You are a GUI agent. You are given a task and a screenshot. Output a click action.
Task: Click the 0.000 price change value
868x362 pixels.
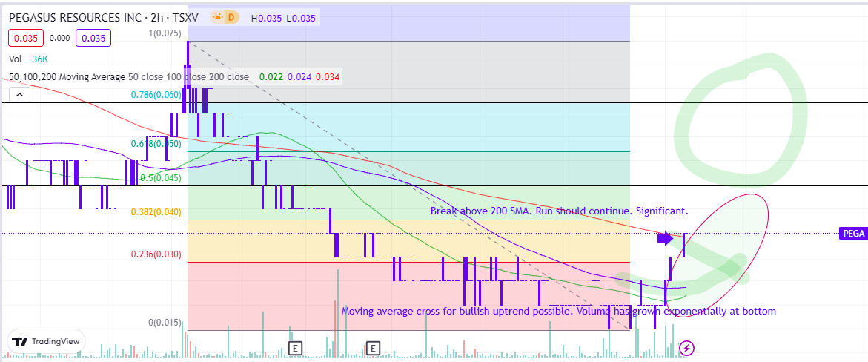[59, 39]
